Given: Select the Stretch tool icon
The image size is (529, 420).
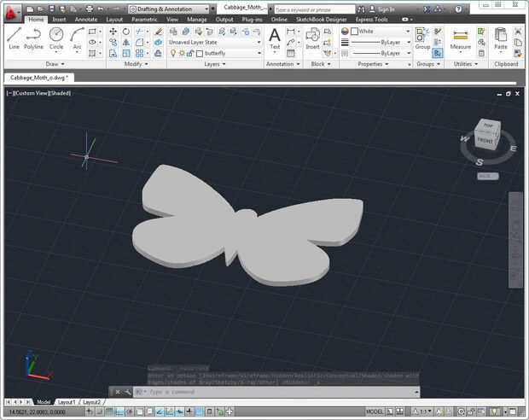Looking at the screenshot, I should pos(113,53).
